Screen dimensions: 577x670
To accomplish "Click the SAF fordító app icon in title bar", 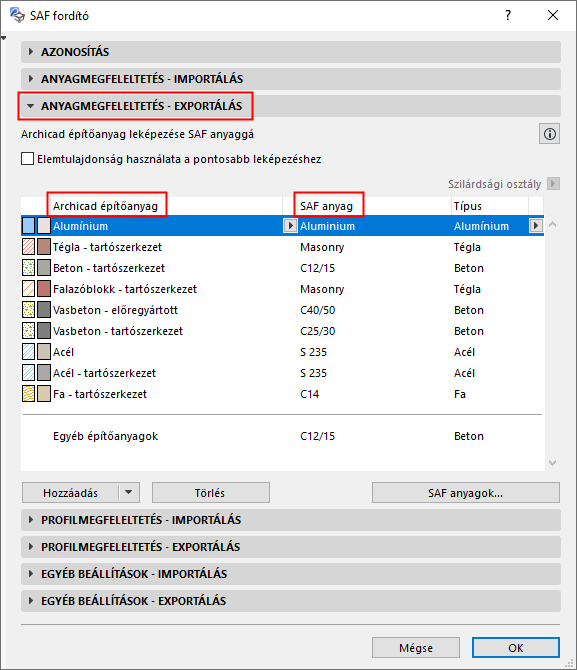I will pyautogui.click(x=18, y=15).
